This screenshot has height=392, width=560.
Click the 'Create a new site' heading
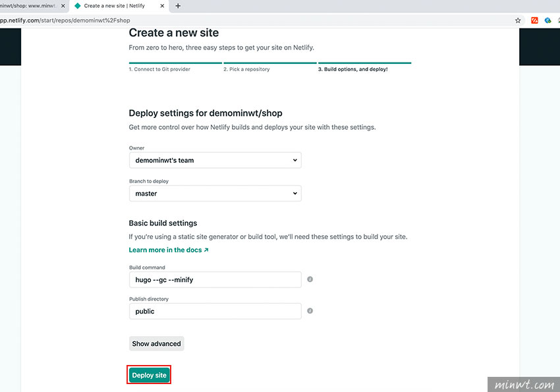[x=173, y=33]
